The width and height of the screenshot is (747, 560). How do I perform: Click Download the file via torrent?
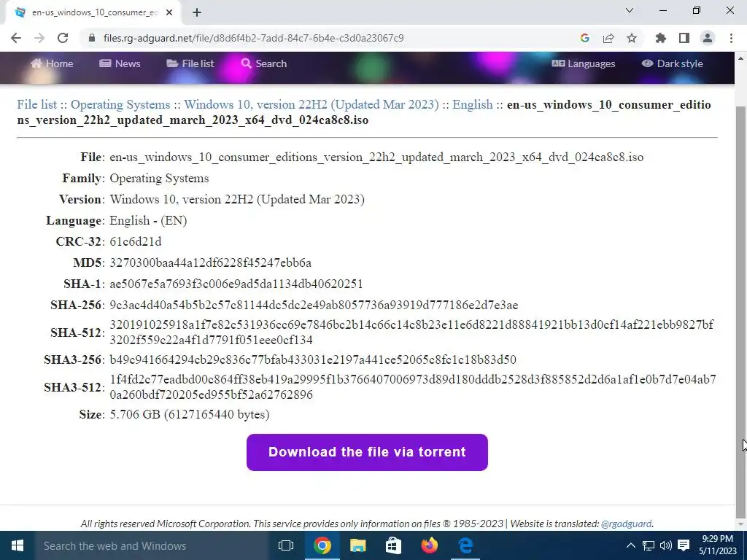pos(368,452)
